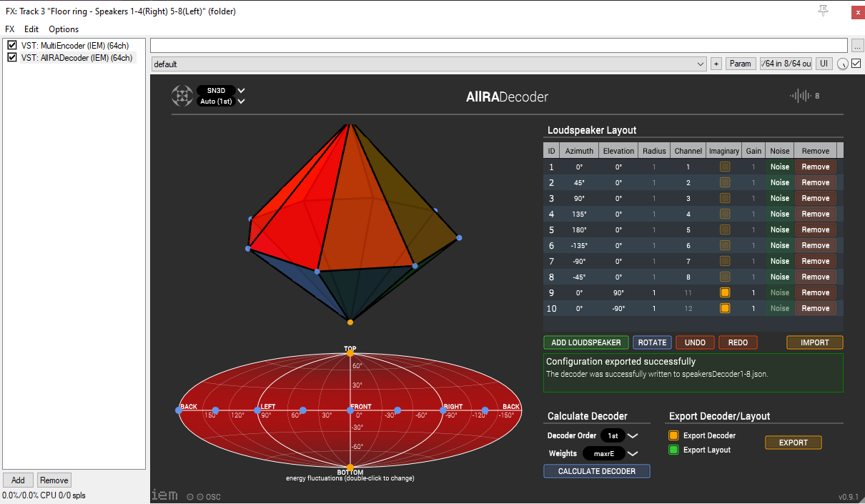Screen dimensions: 865x504
Task: Open the Decoder Order dropdown
Action: coord(619,435)
